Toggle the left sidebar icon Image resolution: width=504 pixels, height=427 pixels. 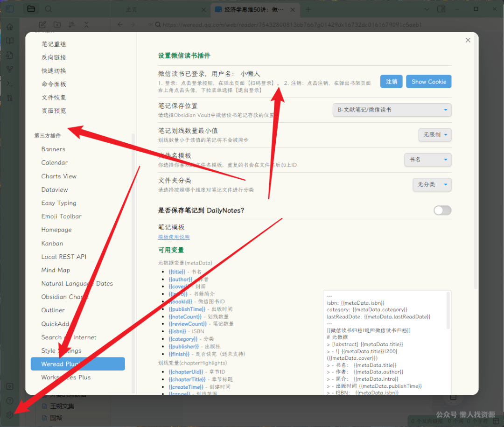pos(10,9)
